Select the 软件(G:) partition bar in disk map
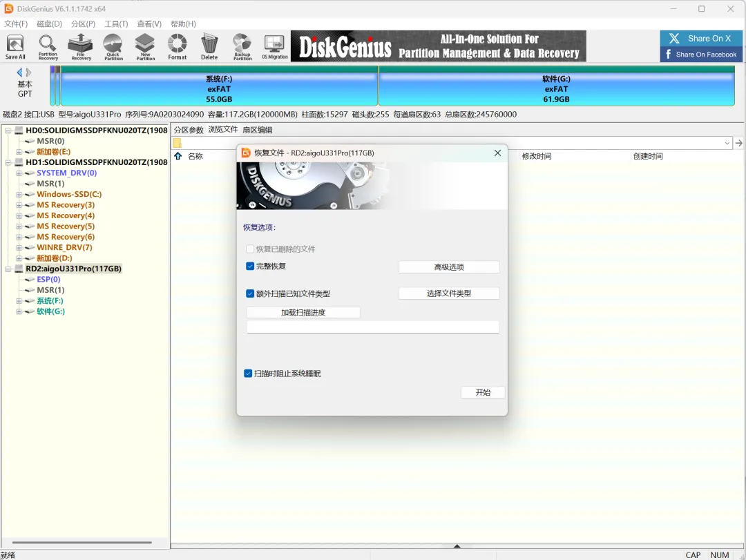Image resolution: width=746 pixels, height=560 pixels. click(556, 86)
